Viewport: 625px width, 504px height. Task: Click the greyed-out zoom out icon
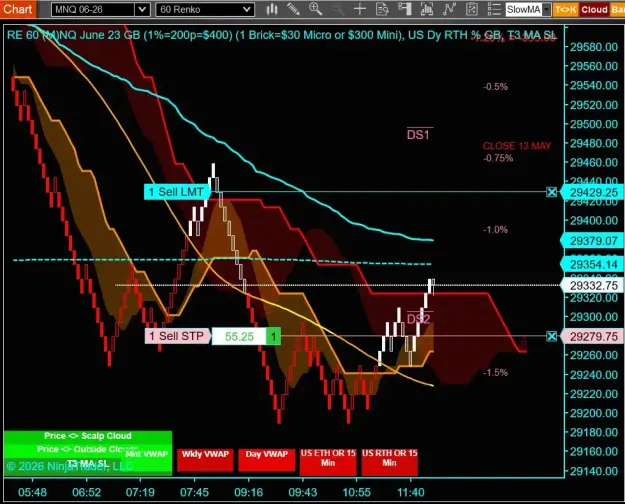tap(338, 10)
